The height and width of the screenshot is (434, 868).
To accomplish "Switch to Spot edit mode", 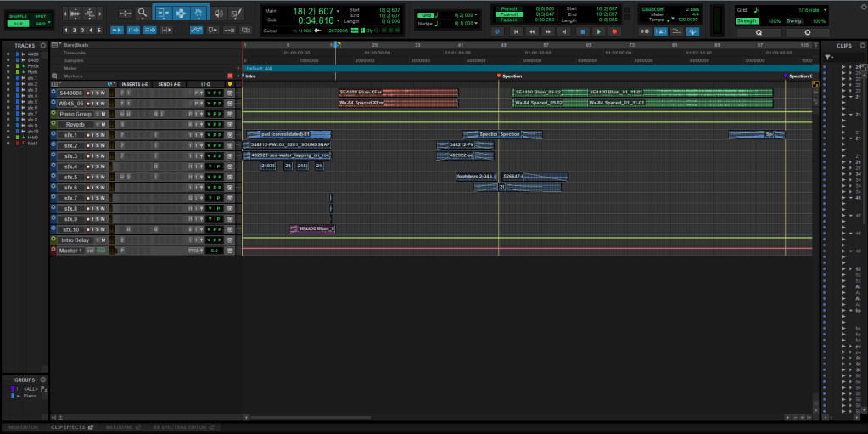I will (x=40, y=16).
